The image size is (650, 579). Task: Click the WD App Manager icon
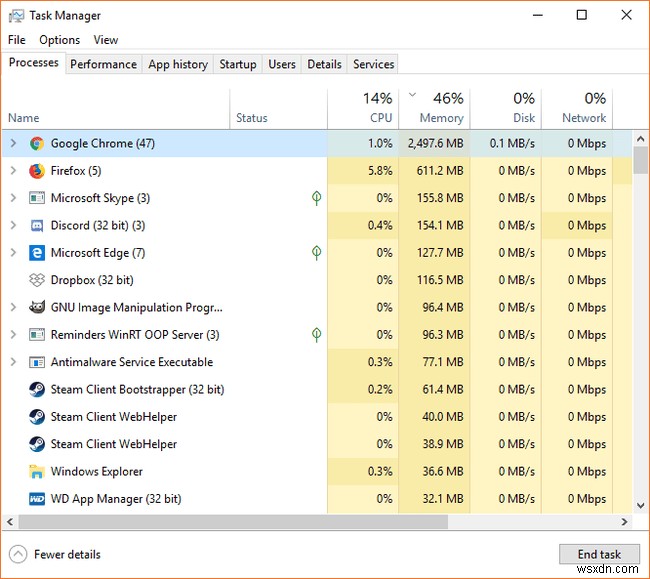click(37, 499)
